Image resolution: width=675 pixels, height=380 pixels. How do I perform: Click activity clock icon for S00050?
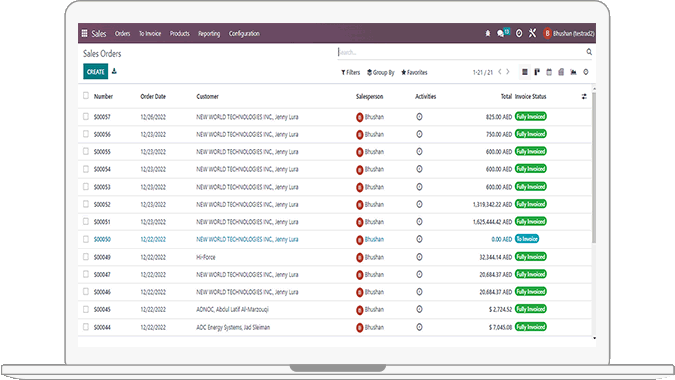click(x=419, y=239)
